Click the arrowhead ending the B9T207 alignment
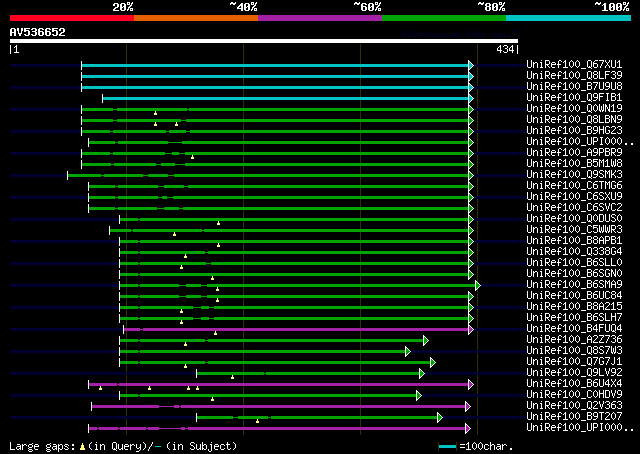This screenshot has height=454, width=640. (x=440, y=418)
